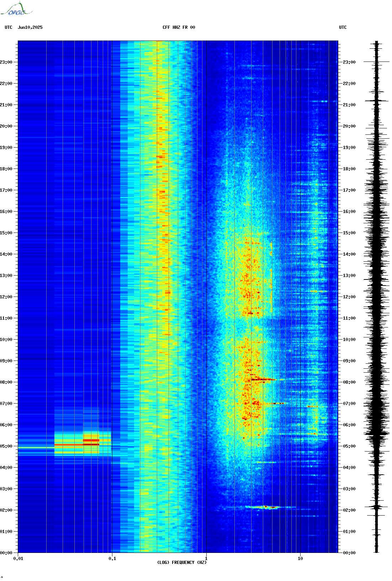Click the 00:00 label on the right time axis
The height and width of the screenshot is (581, 392).
(349, 553)
